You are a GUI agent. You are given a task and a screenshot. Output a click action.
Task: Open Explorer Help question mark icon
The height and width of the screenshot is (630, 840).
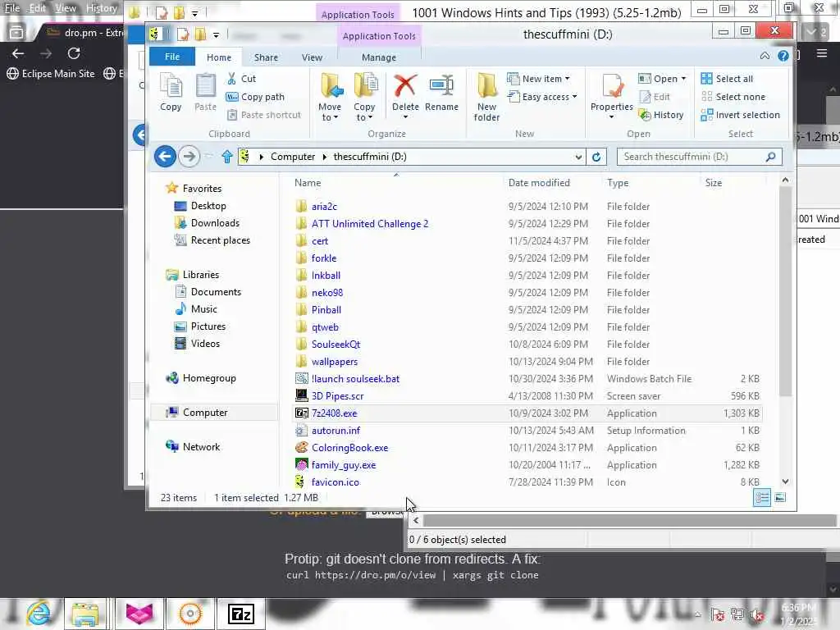pyautogui.click(x=783, y=56)
